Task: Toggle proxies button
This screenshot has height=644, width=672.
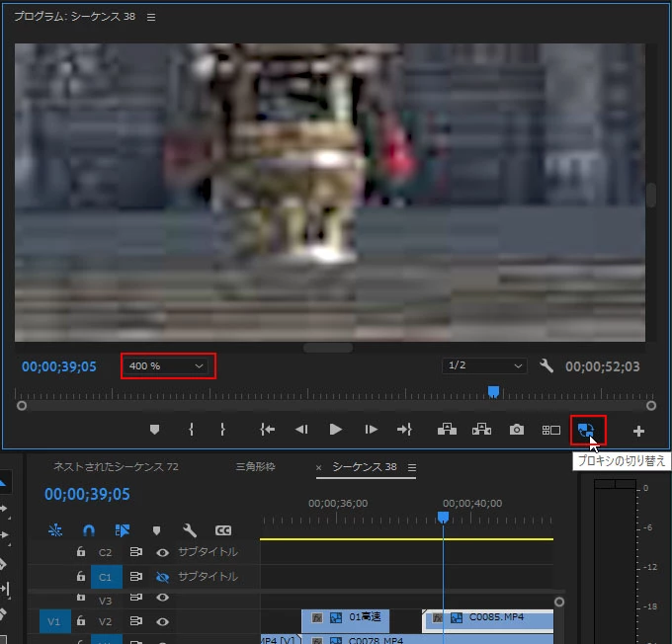Action: (x=586, y=430)
